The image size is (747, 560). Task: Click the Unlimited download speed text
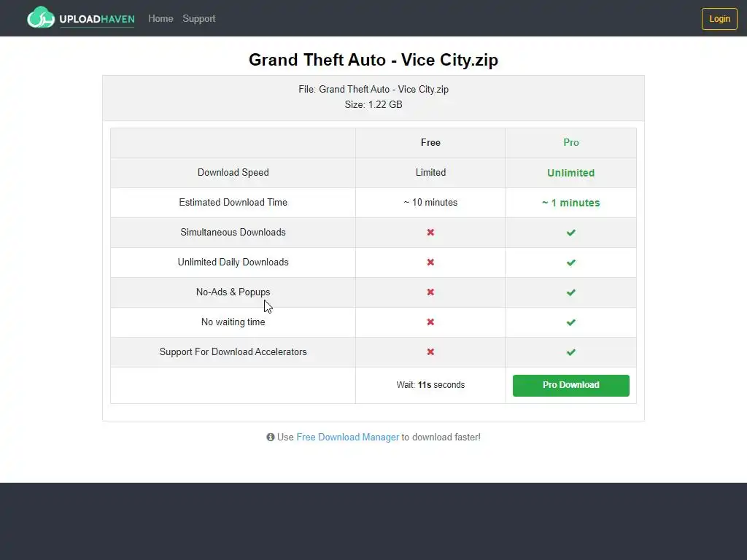point(570,174)
